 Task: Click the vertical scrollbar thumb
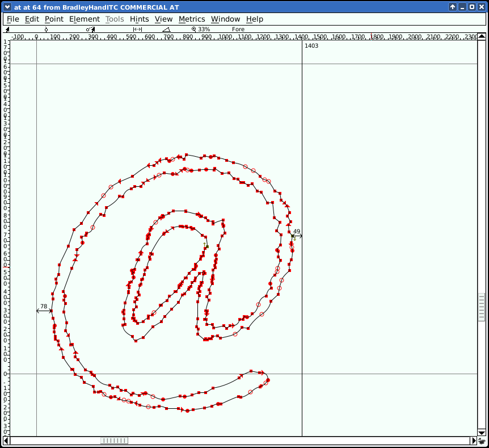[482, 307]
